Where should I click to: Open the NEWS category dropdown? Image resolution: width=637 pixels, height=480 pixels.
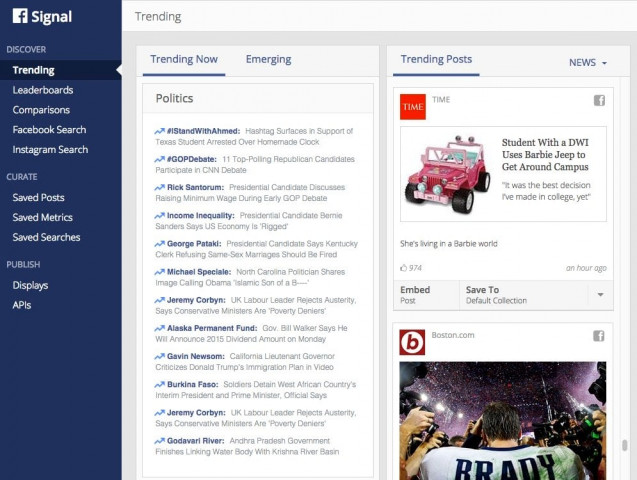(x=588, y=63)
